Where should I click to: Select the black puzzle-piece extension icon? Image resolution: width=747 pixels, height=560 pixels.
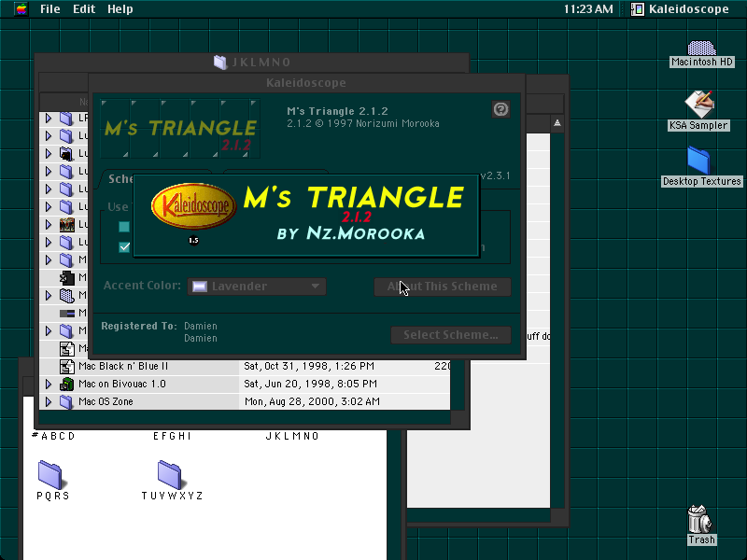click(x=66, y=277)
